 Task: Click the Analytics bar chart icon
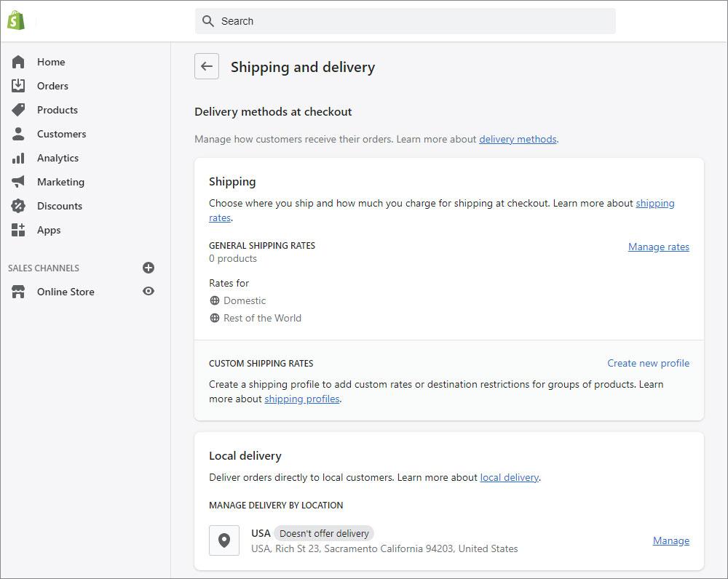coord(18,158)
